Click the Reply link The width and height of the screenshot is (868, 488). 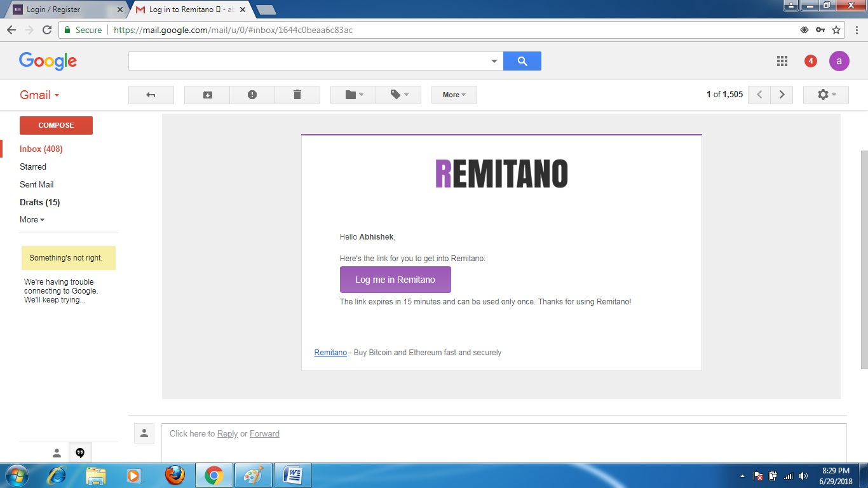pyautogui.click(x=227, y=433)
